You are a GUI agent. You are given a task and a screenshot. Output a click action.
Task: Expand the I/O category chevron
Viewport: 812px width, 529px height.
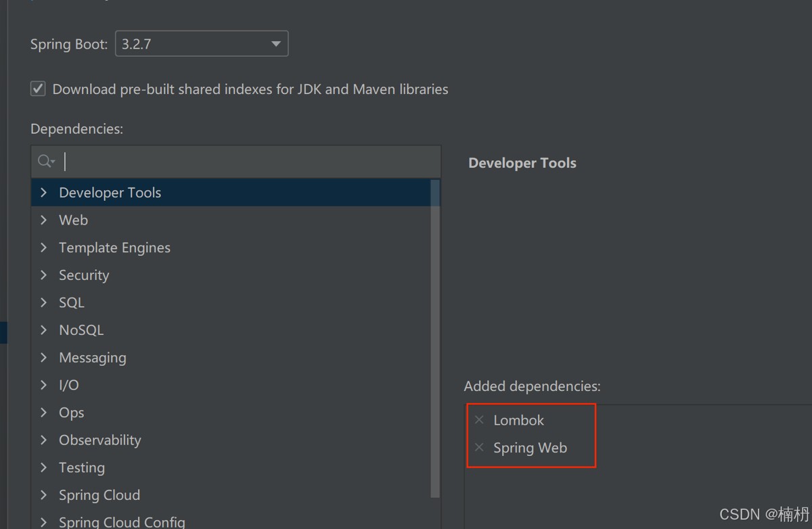[44, 385]
